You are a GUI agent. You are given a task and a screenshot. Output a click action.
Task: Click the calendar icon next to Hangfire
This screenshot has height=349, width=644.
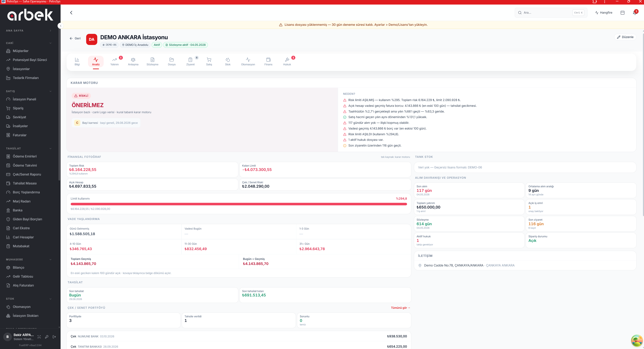click(x=622, y=12)
